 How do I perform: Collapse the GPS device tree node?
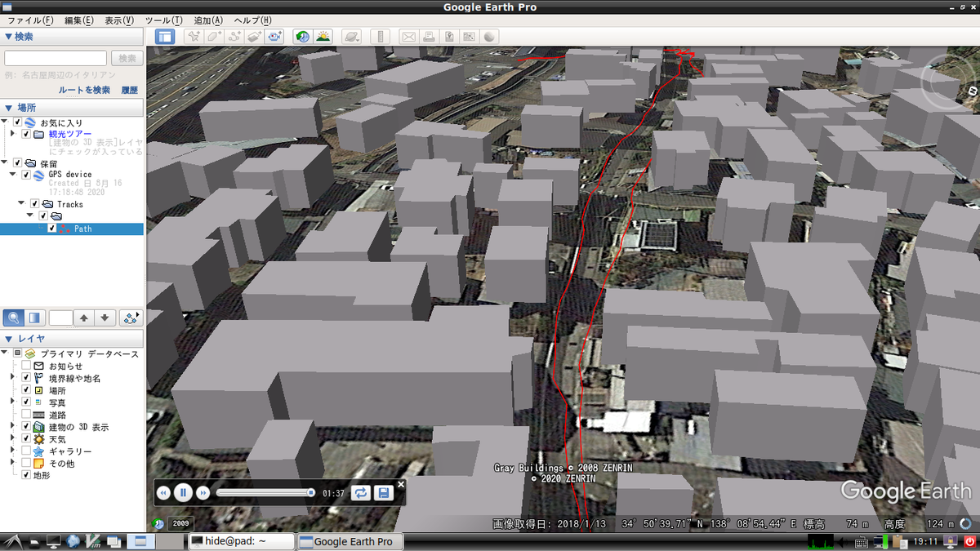tap(13, 175)
